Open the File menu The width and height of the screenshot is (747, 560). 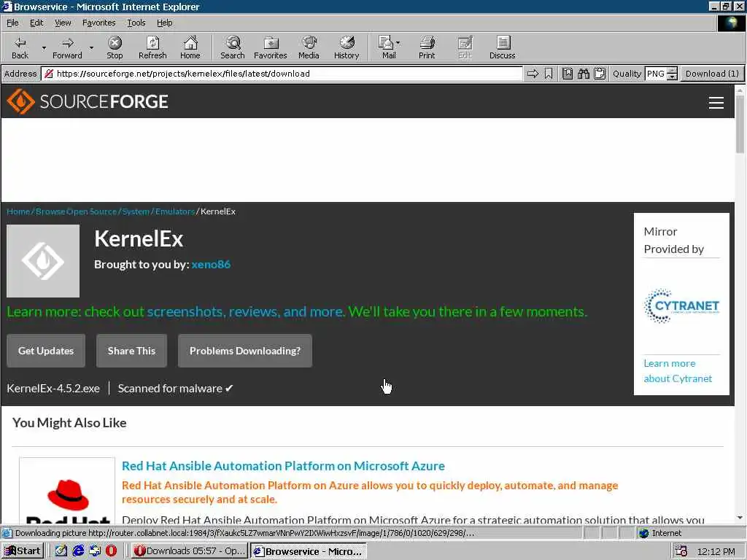tap(12, 23)
